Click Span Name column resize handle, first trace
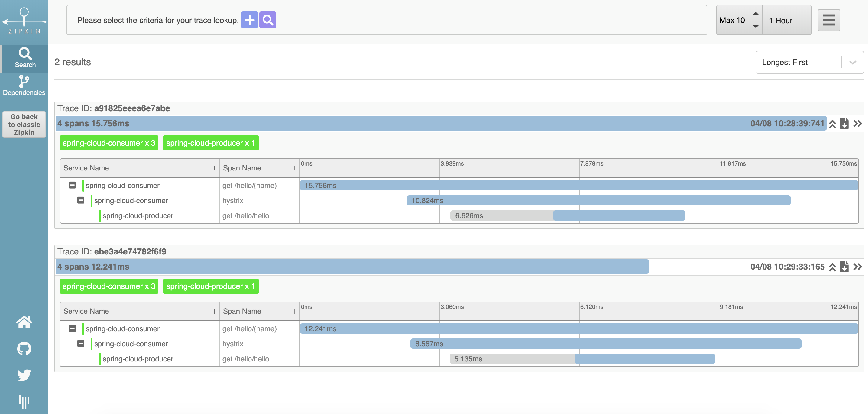This screenshot has height=414, width=868. [295, 168]
